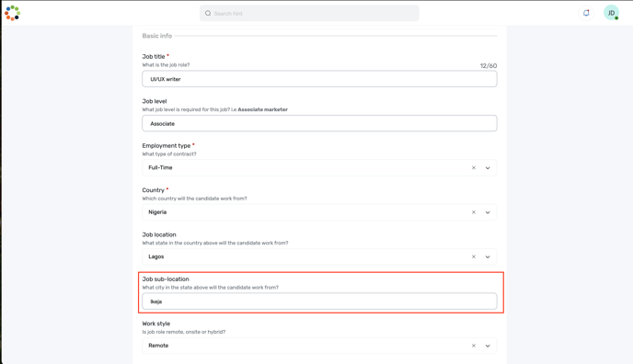This screenshot has height=364, width=633.
Task: Click the colorful dotted app logo
Action: (13, 13)
